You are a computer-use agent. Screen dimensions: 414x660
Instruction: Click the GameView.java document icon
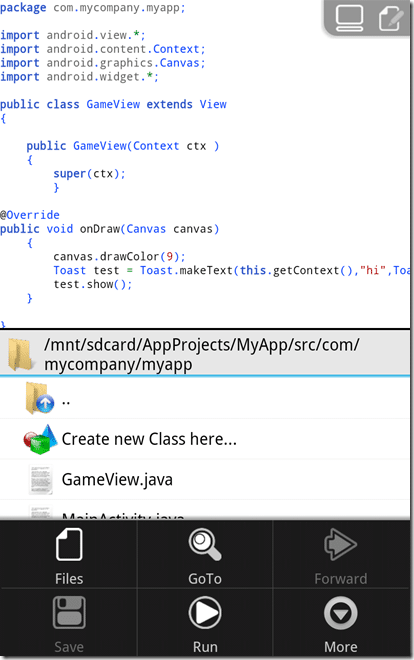coord(40,479)
